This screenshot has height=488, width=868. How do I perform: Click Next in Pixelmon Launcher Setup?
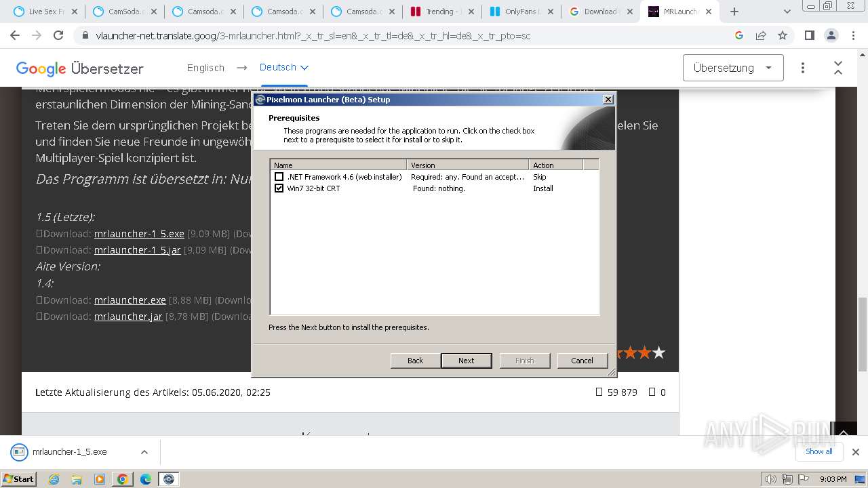click(467, 361)
